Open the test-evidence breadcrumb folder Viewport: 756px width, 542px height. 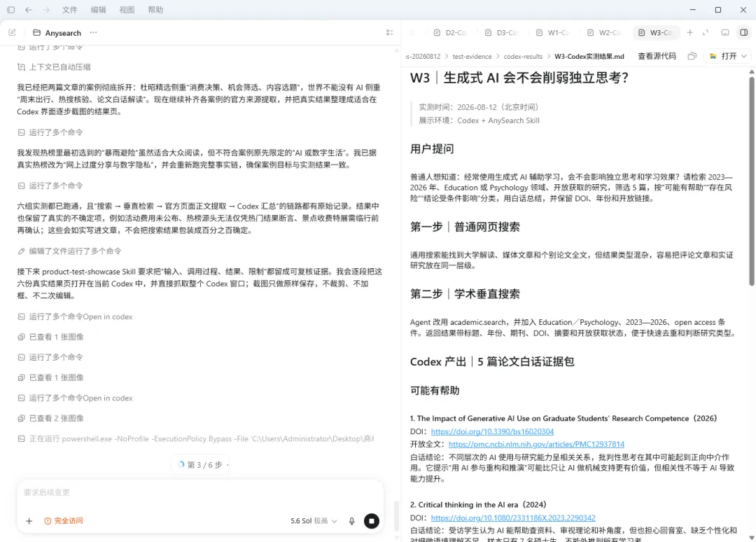(x=472, y=57)
